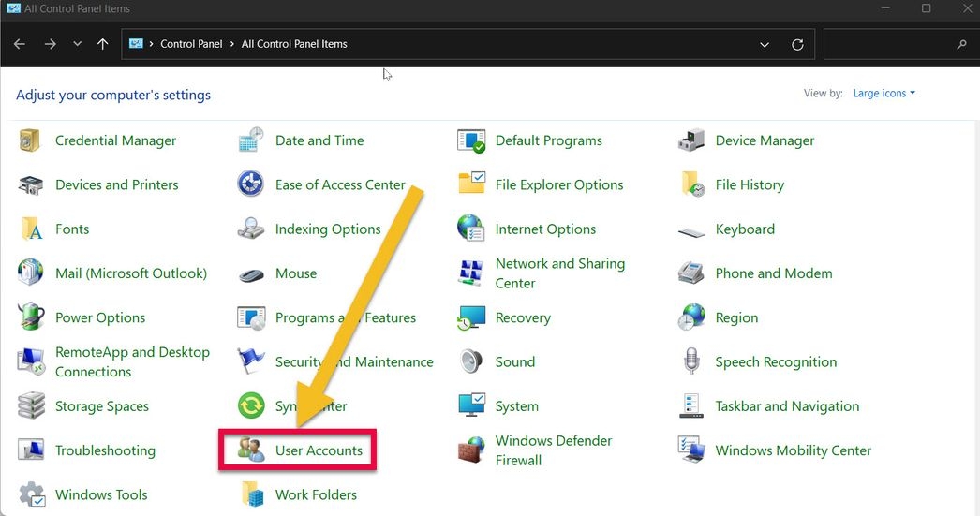Click Control Panel in the breadcrumb path
Viewport: 980px width, 516px height.
[191, 44]
